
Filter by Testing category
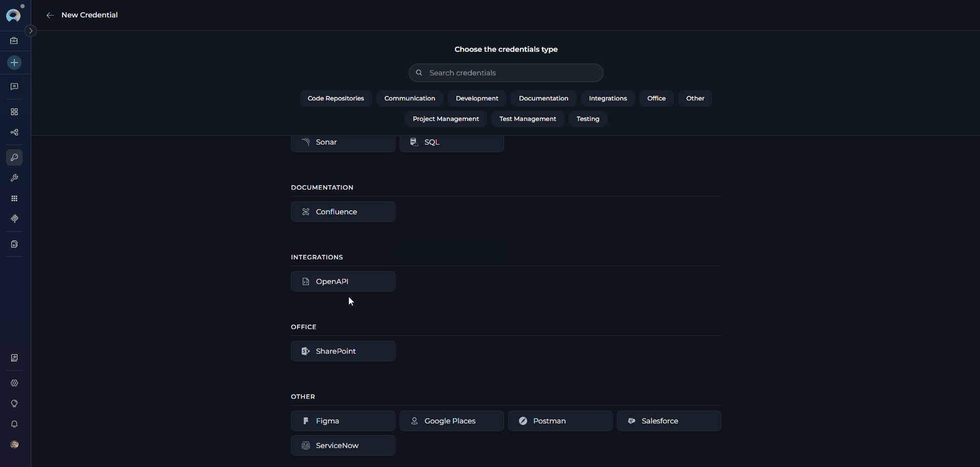[x=588, y=119]
